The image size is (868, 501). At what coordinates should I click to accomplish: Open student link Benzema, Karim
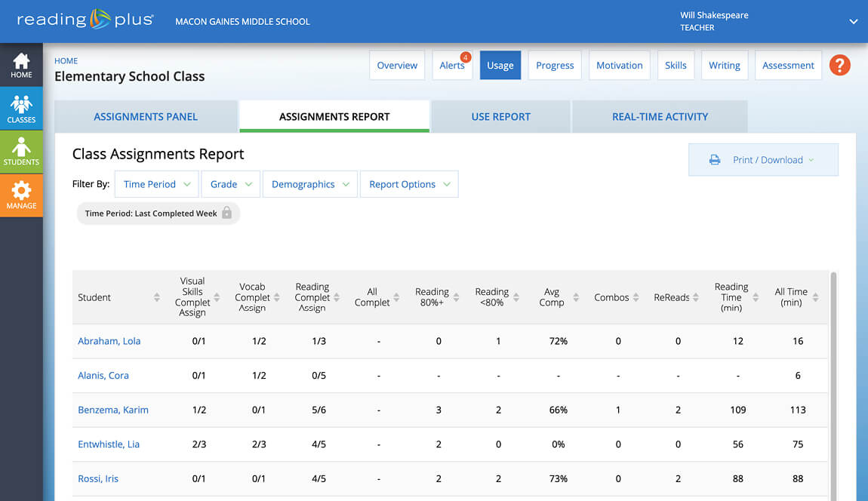click(x=113, y=410)
